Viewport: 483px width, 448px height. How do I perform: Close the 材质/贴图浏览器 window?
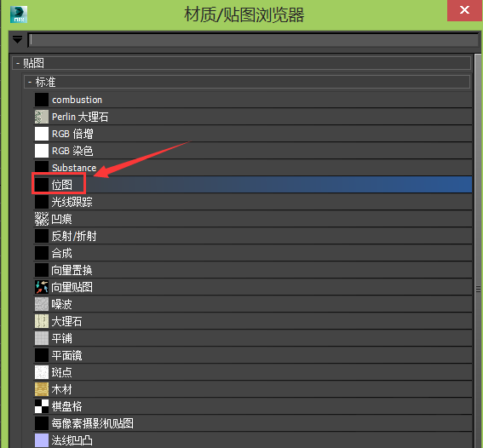pos(464,10)
